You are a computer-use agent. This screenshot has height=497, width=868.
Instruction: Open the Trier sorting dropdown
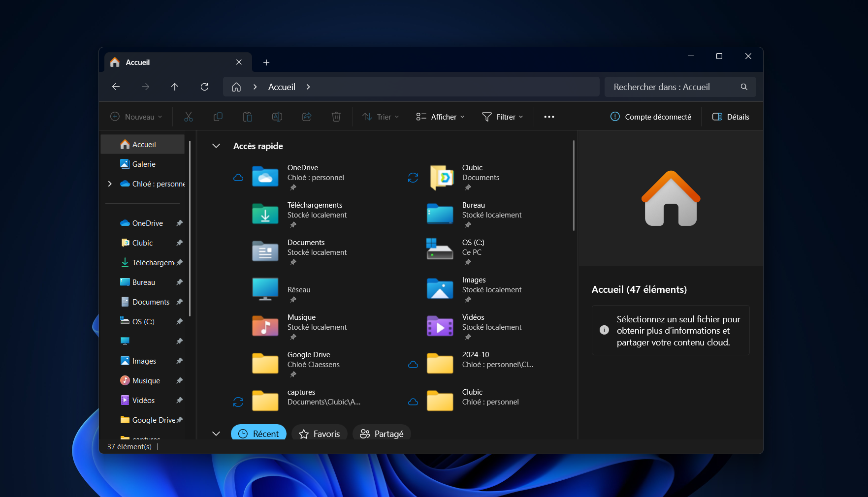point(380,117)
